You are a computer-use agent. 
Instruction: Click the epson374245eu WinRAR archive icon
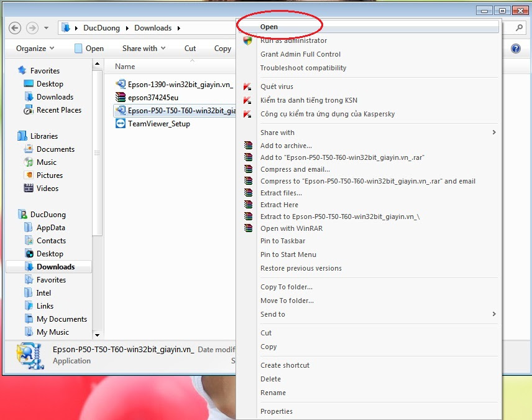[121, 97]
